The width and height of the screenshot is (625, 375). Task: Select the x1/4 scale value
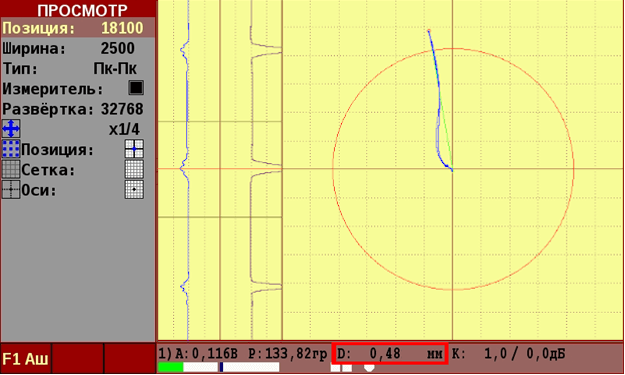click(124, 130)
